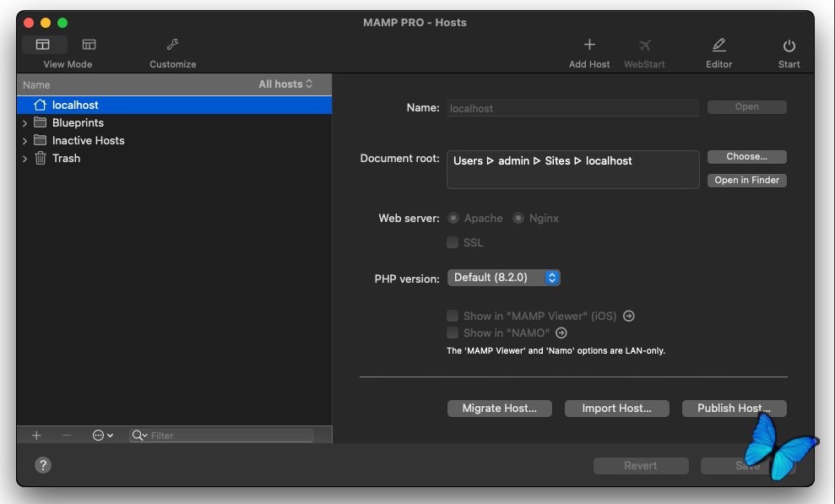Click Users in document root path
This screenshot has width=835, height=504.
[468, 160]
